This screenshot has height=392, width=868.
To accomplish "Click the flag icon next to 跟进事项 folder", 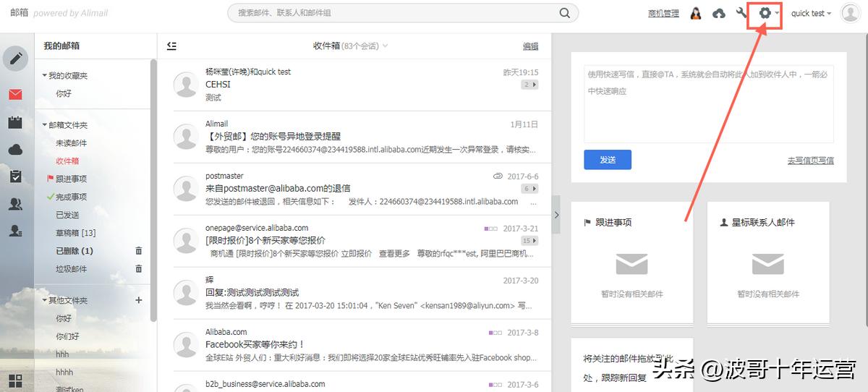I will (51, 179).
